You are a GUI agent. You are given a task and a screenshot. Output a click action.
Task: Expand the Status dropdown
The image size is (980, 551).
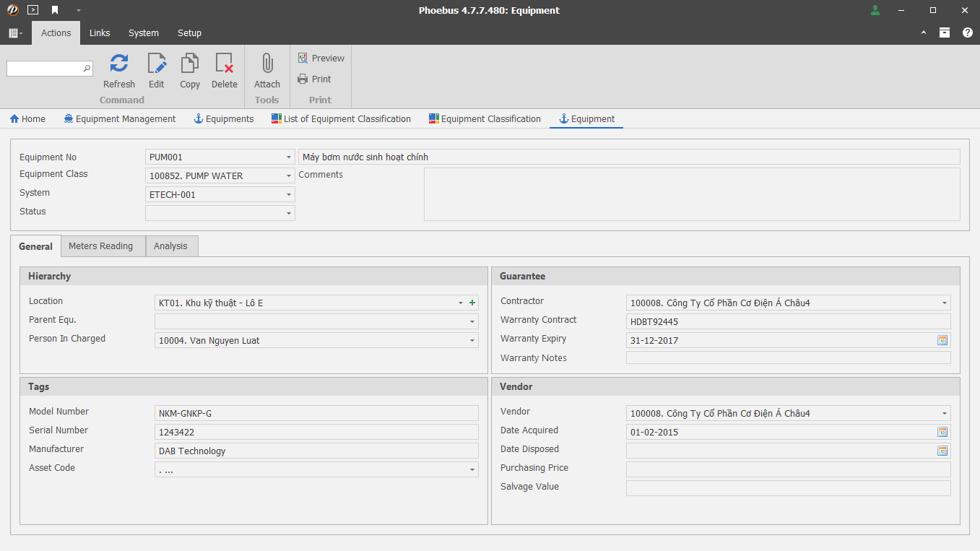click(289, 213)
